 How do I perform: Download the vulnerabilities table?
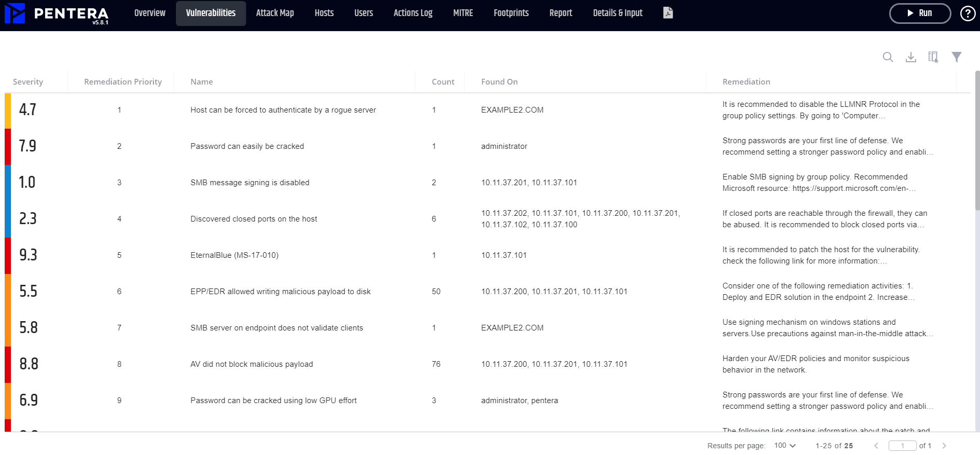coord(910,57)
